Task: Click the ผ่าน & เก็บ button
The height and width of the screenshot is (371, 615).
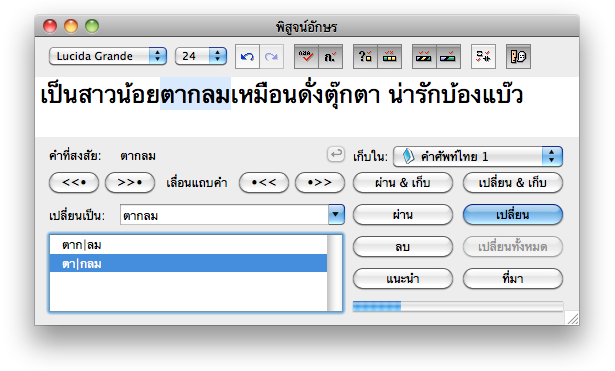Action: point(403,183)
